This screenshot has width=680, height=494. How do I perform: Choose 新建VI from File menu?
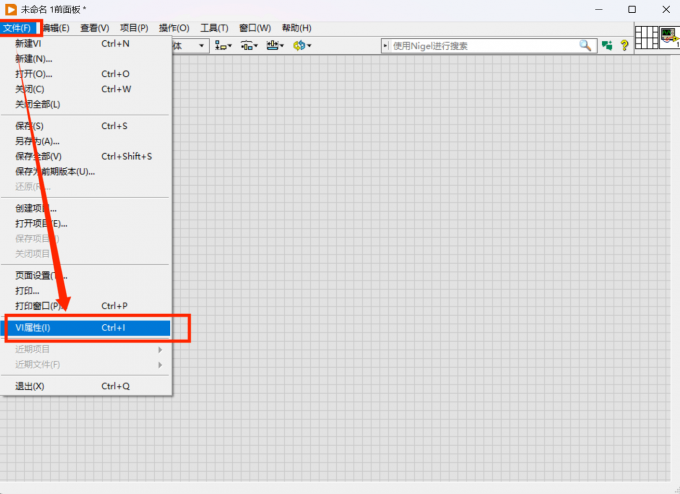pos(86,44)
